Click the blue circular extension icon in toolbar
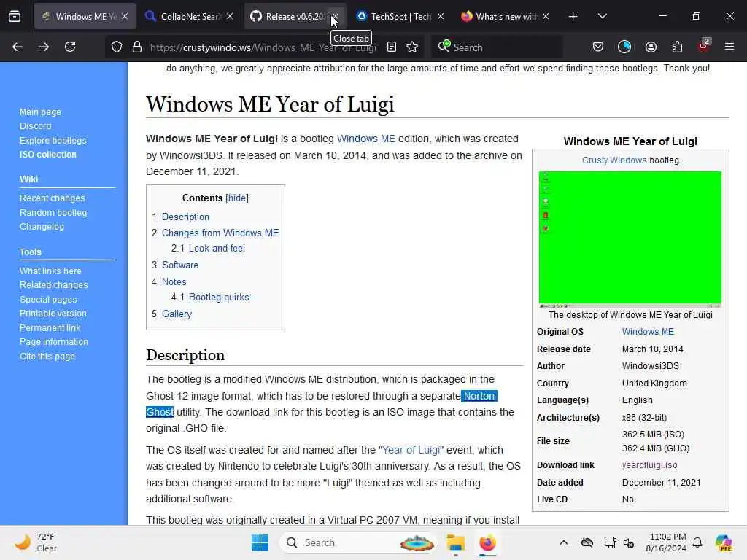 click(624, 47)
